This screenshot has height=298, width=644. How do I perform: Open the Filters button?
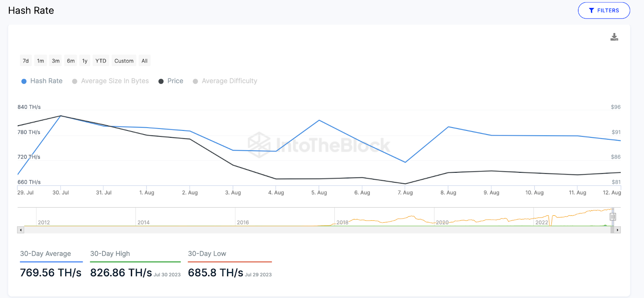click(x=604, y=10)
